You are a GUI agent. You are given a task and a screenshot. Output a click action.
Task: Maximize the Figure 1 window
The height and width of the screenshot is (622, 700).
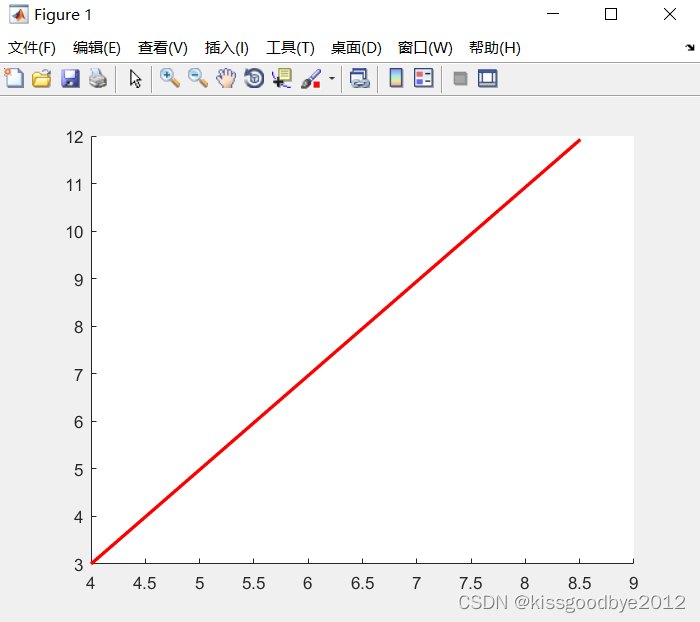click(611, 14)
